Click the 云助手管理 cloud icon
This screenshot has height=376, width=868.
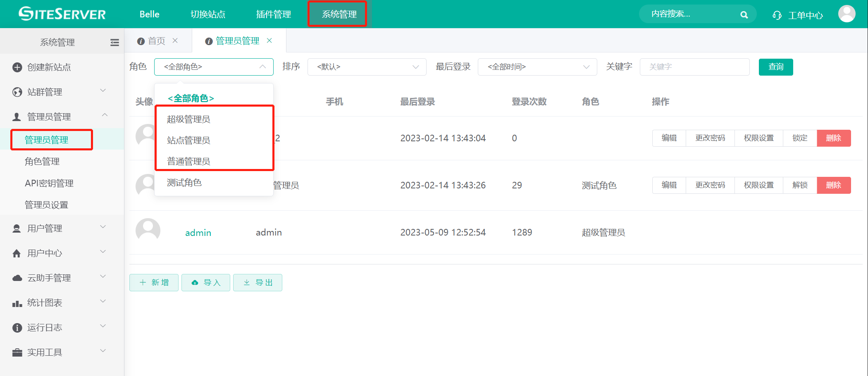[17, 278]
